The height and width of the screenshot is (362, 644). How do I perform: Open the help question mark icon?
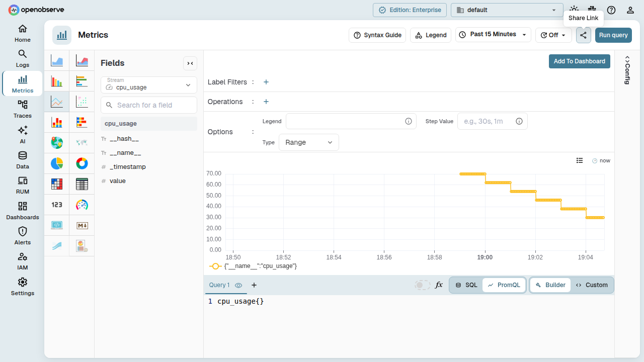coord(611,10)
